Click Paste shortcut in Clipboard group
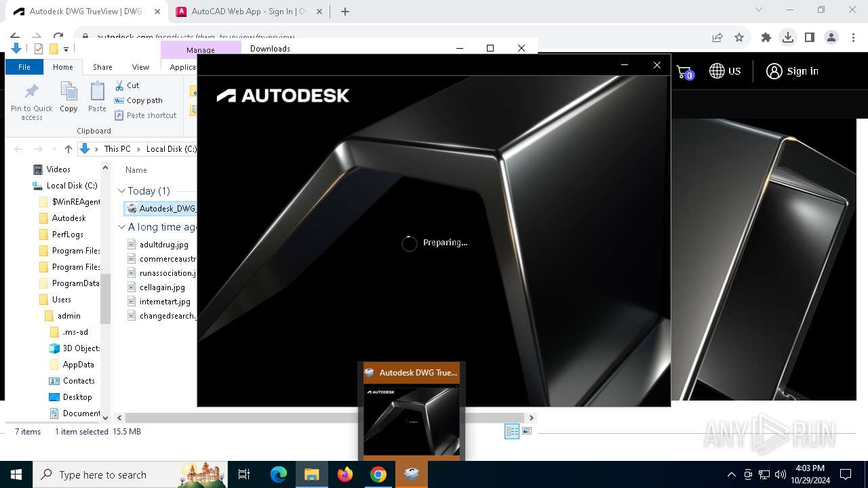Viewport: 868px width, 488px height. (146, 115)
